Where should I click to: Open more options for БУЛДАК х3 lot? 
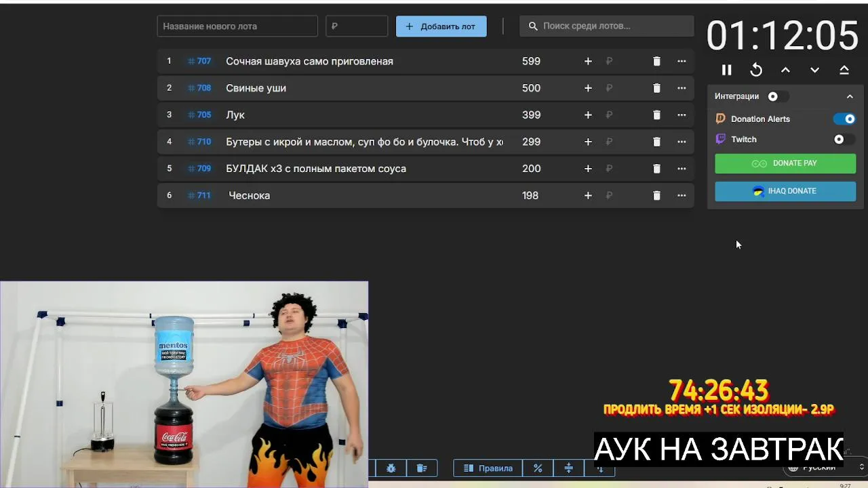tap(682, 169)
